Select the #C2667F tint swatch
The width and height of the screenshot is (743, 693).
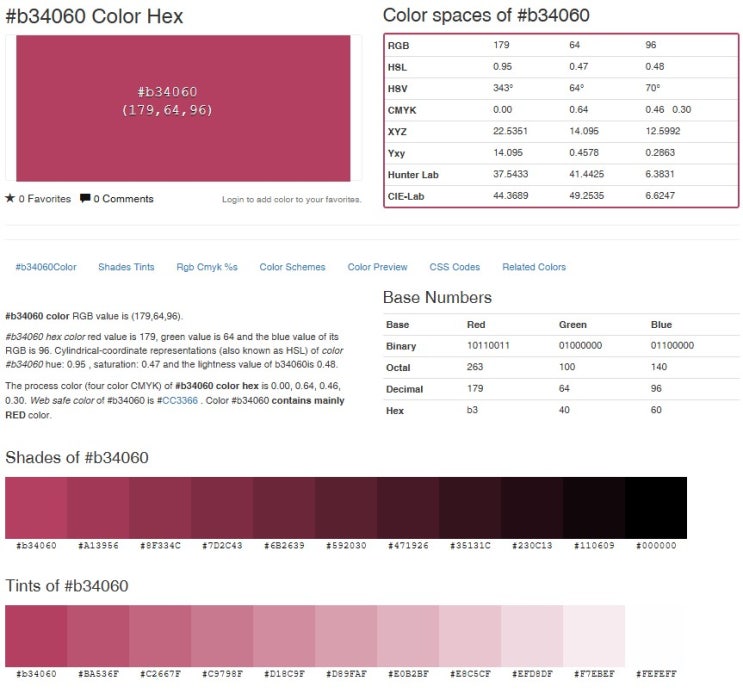pyautogui.click(x=160, y=636)
